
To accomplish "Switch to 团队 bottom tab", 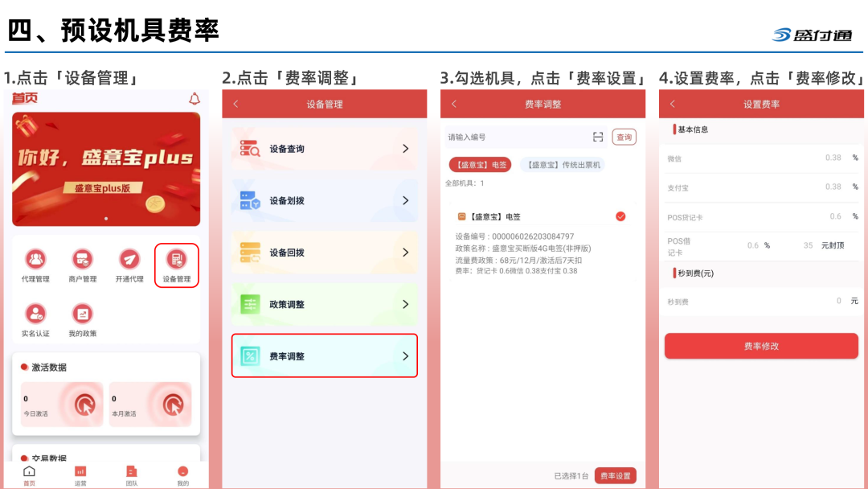I will pyautogui.click(x=132, y=475).
